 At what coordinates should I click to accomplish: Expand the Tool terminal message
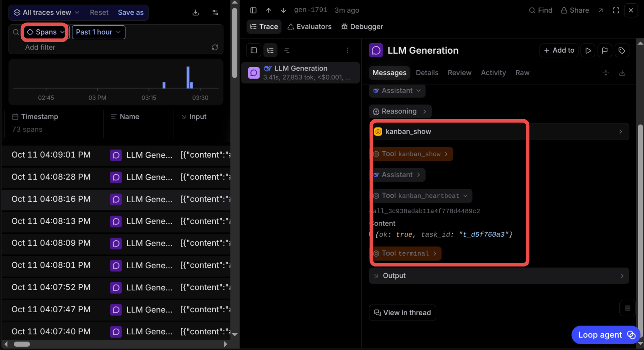[x=406, y=253]
